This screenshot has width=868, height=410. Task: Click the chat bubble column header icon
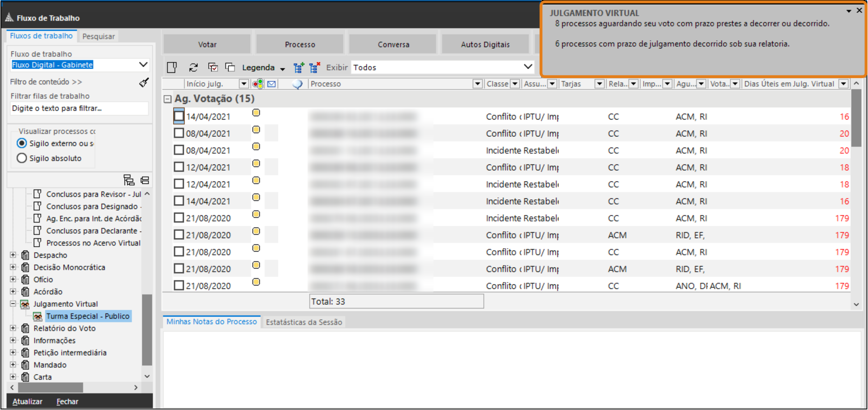coord(297,84)
